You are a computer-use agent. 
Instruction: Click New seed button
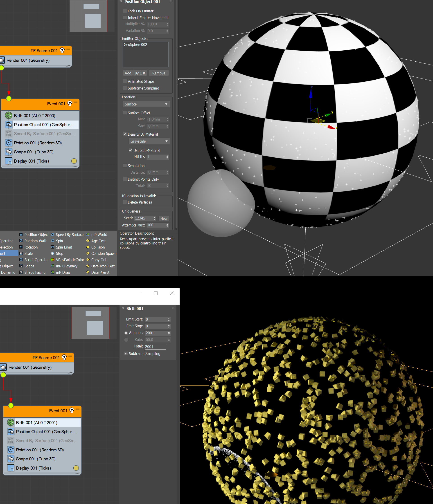(x=164, y=218)
